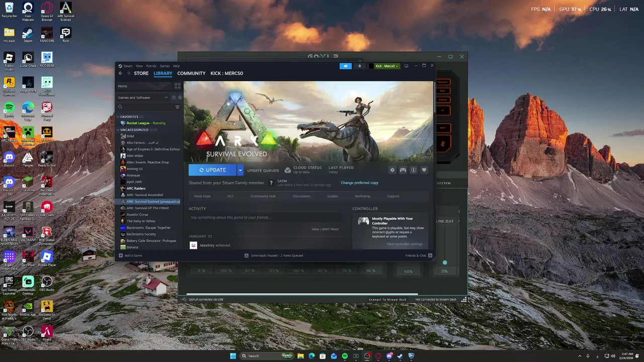Open Friends & Chat grid icon

pos(430,255)
